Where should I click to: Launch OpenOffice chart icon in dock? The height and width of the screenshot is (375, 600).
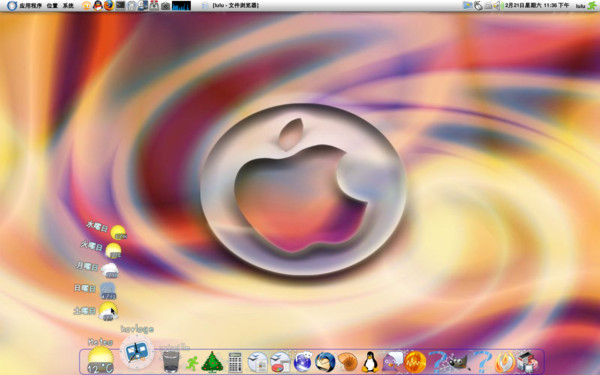point(280,362)
